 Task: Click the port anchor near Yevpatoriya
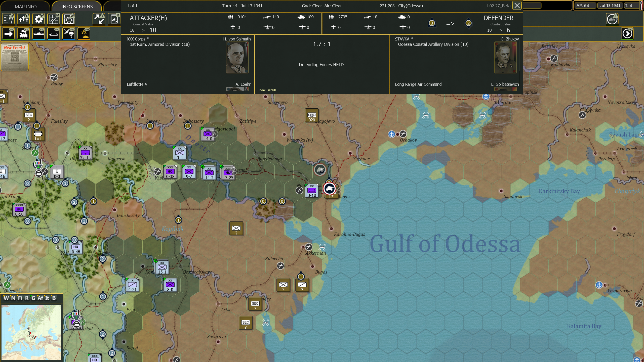(599, 285)
